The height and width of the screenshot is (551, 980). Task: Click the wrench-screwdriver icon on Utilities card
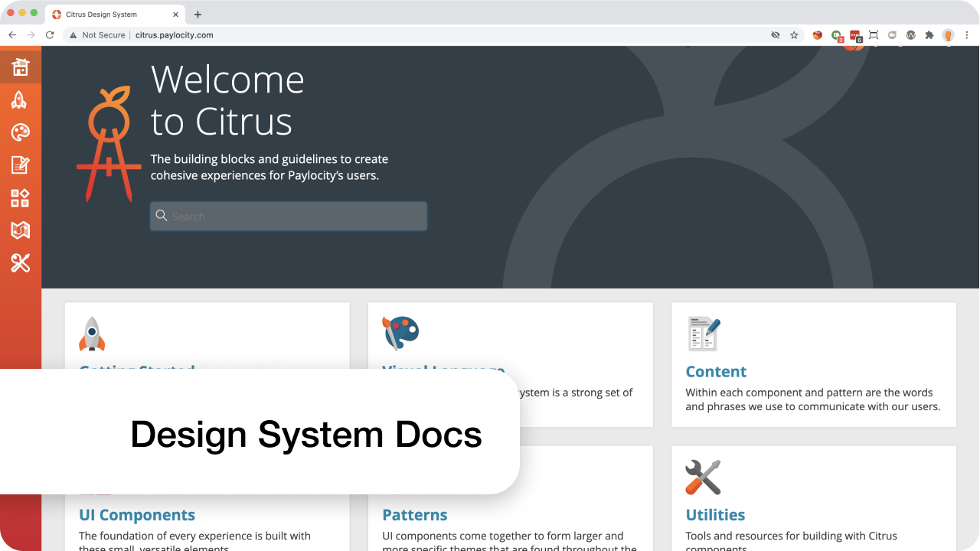click(x=703, y=478)
